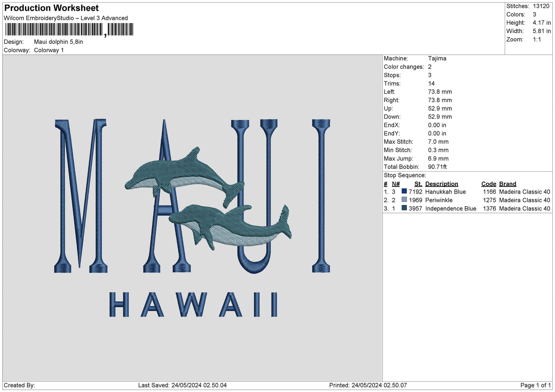Click the Colors value 3

tap(534, 15)
